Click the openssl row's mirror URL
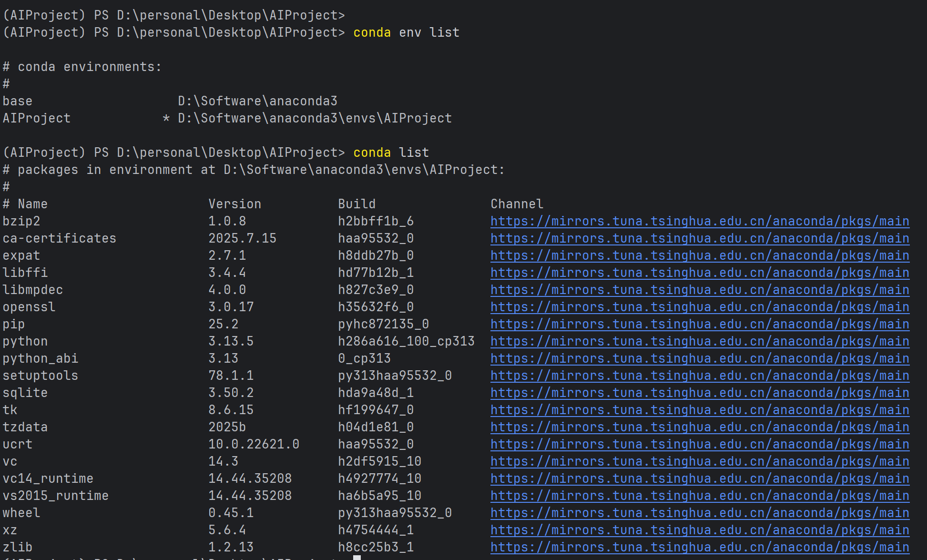 (x=700, y=307)
